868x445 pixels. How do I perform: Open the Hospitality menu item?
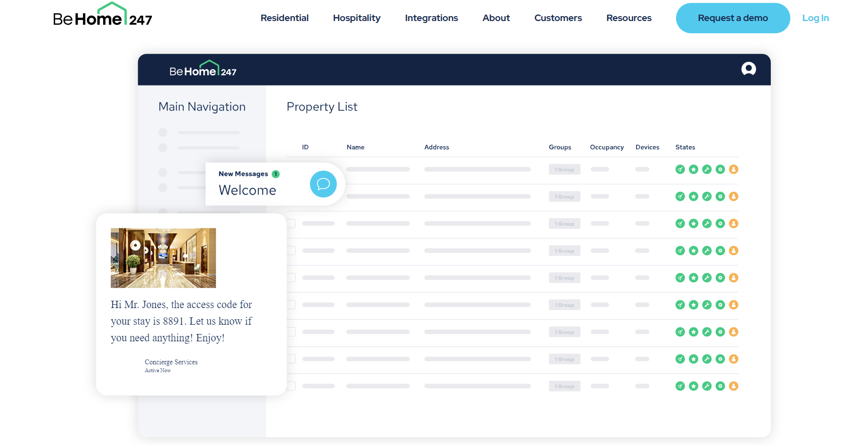pyautogui.click(x=357, y=18)
